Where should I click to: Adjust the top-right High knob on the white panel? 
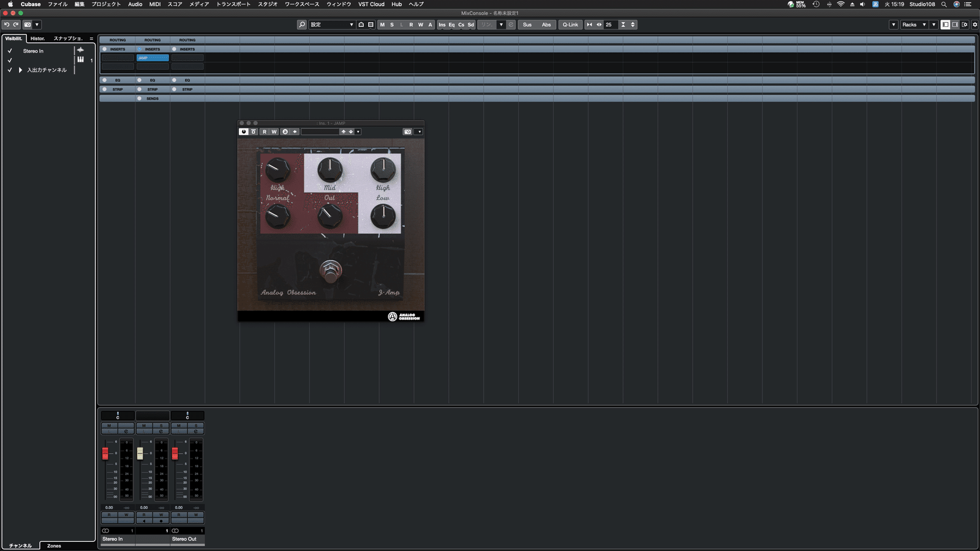click(x=383, y=169)
